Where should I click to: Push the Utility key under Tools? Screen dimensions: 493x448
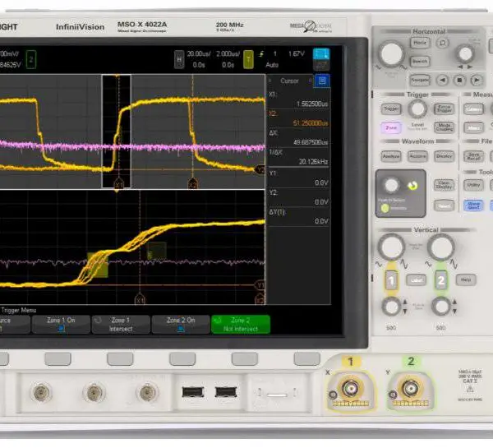(x=473, y=185)
